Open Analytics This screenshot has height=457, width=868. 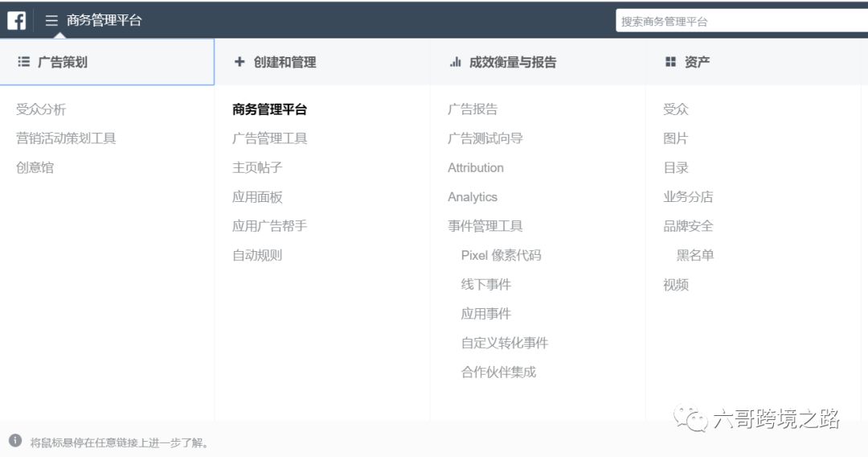(x=473, y=196)
